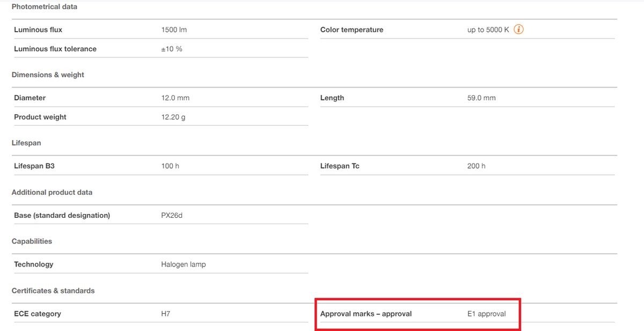This screenshot has height=331, width=644.
Task: Click the 'Photometrical data' section heading
Action: click(45, 7)
